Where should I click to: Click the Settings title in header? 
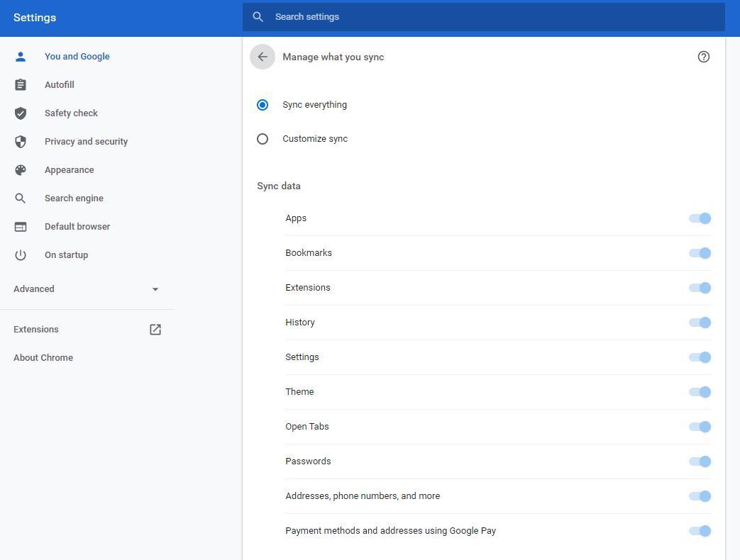pos(35,18)
